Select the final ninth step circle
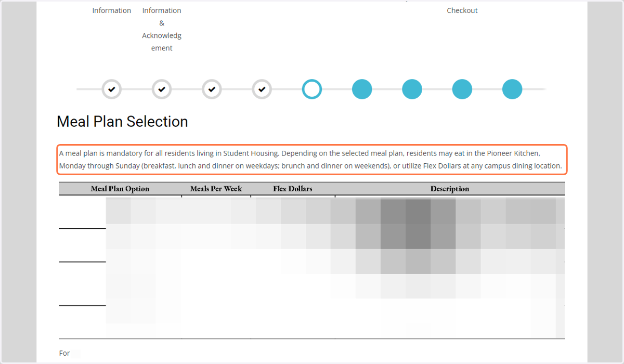Image resolution: width=624 pixels, height=364 pixels. coord(512,89)
